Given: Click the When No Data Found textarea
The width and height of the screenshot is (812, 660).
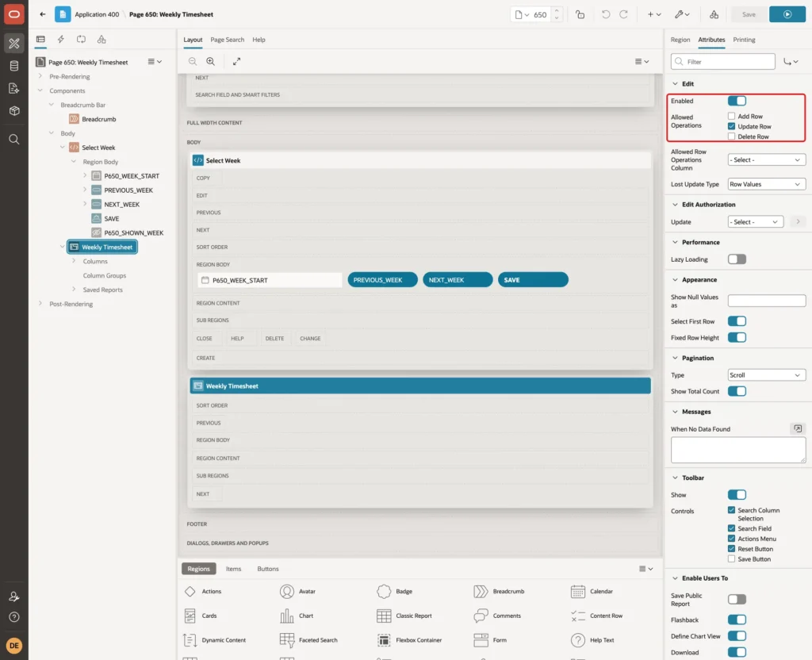Looking at the screenshot, I should click(738, 450).
